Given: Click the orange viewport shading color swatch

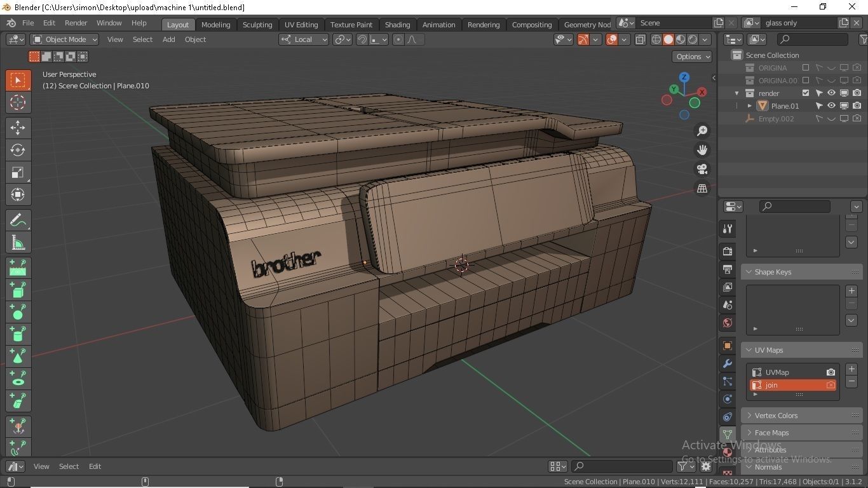Looking at the screenshot, I should (668, 39).
